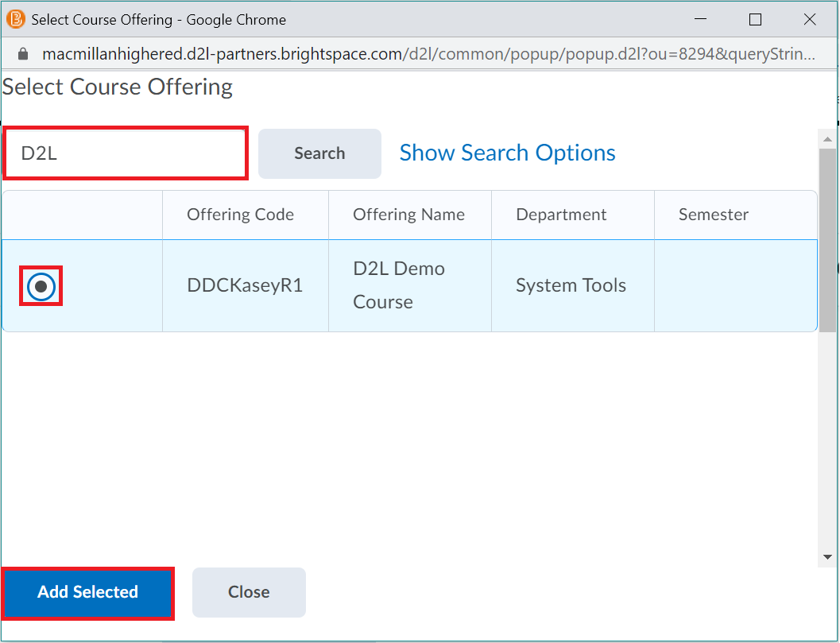Viewport: 840px width, 643px height.
Task: Select the radio button for DDCKaseyR1
Action: 40,285
